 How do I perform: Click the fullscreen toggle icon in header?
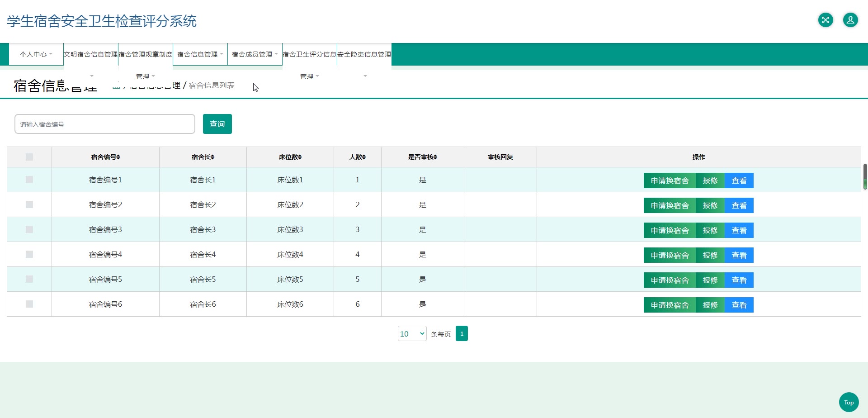[826, 20]
